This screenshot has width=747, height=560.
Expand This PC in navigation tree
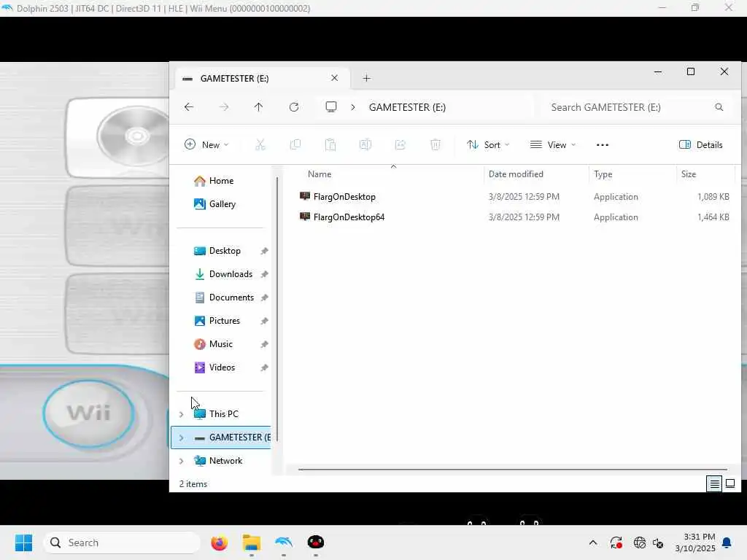click(x=182, y=414)
